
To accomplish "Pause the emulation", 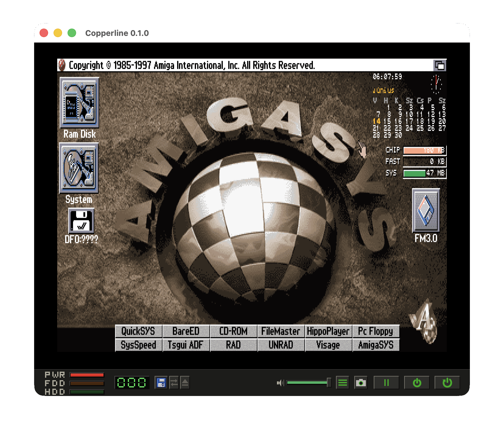I will click(387, 383).
